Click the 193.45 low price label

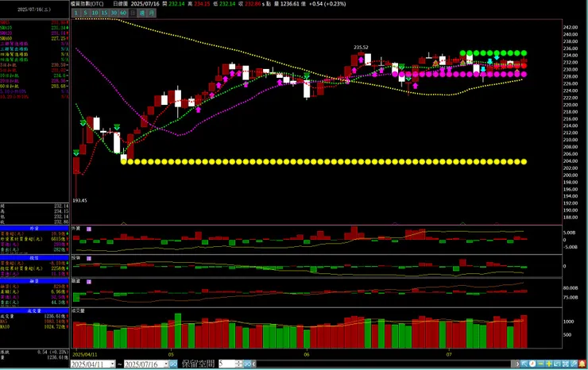(79, 201)
